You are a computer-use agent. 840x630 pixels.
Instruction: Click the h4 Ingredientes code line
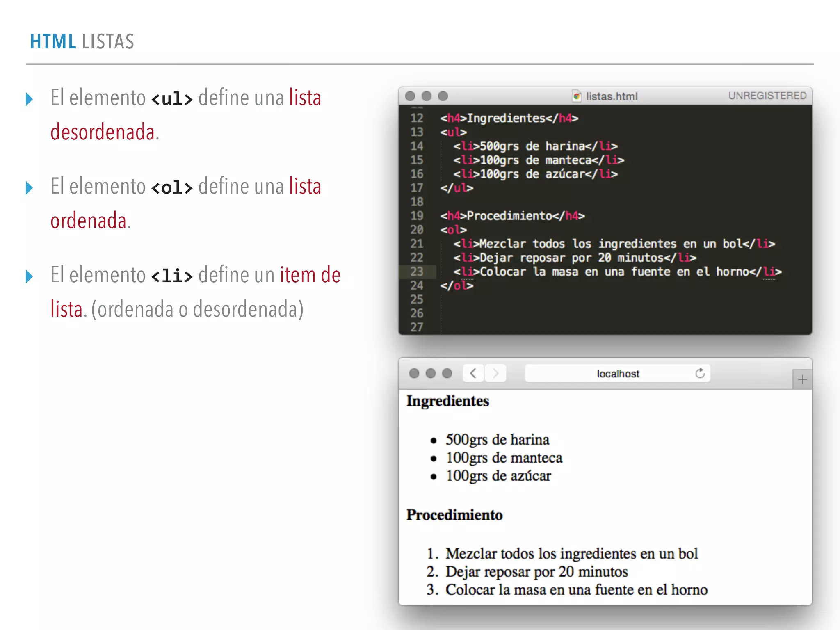click(x=509, y=118)
